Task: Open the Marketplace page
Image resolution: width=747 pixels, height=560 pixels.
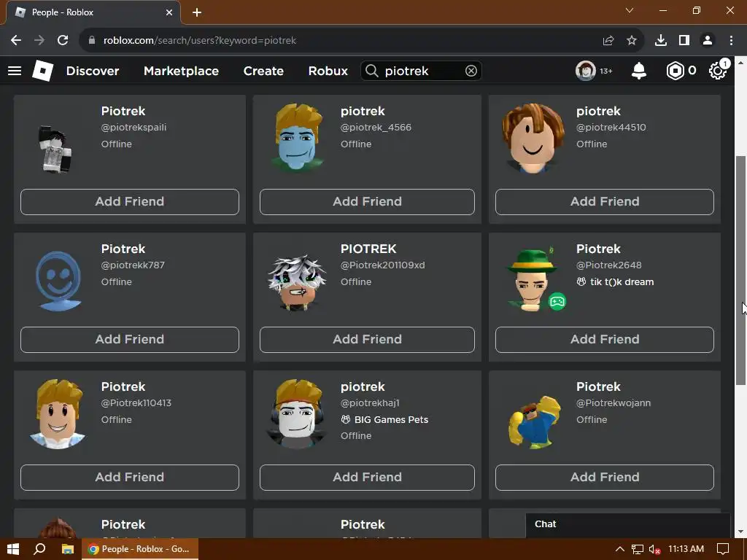Action: [181, 71]
